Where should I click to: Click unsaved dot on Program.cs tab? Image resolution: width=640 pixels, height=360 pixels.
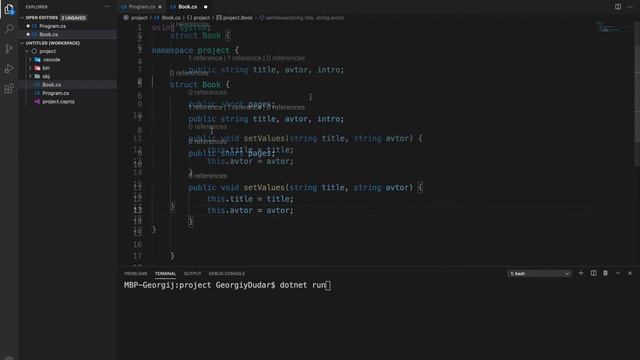click(x=160, y=7)
